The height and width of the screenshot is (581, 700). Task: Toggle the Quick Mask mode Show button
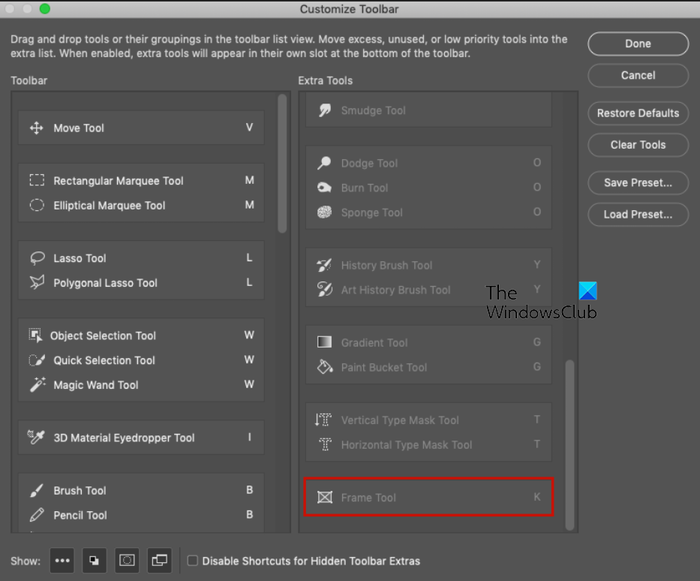pyautogui.click(x=127, y=561)
